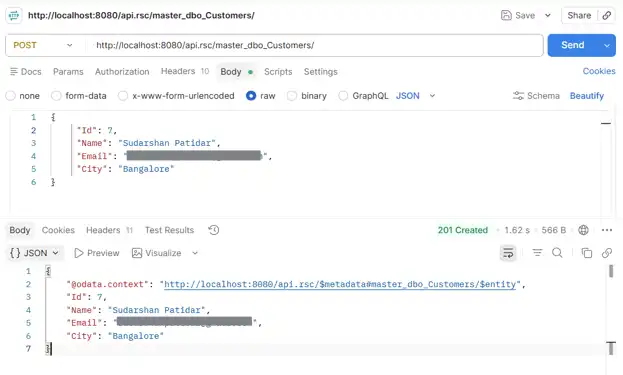Select the raw body radio option

point(251,96)
